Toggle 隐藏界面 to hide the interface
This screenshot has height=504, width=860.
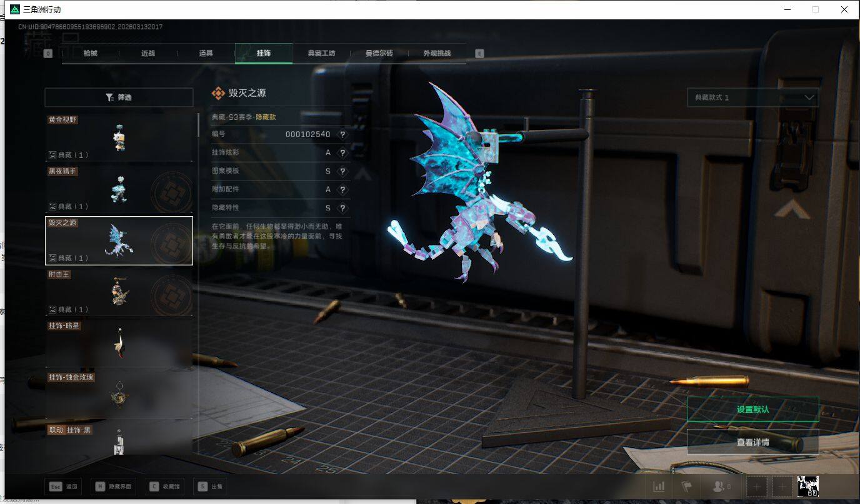[114, 487]
